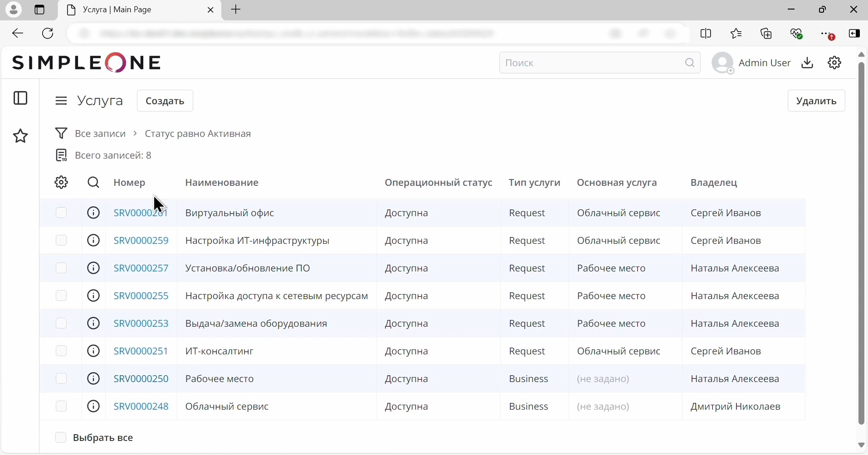868x455 pixels.
Task: Open a new browser tab
Action: click(235, 10)
